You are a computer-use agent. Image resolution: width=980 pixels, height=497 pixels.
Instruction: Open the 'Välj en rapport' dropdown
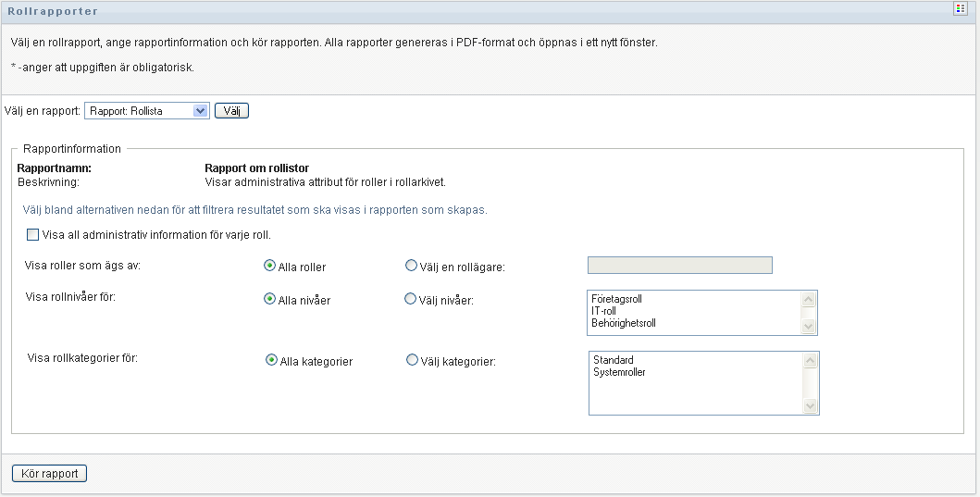click(147, 111)
